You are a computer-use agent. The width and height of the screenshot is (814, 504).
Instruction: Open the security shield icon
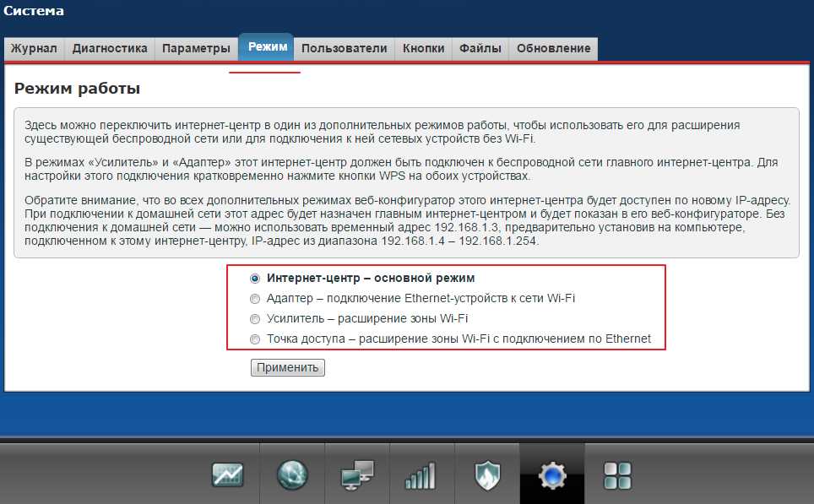(487, 475)
